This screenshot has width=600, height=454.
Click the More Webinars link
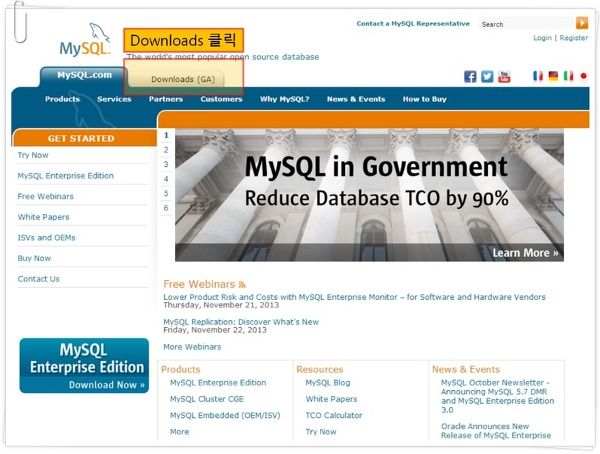pyautogui.click(x=192, y=347)
